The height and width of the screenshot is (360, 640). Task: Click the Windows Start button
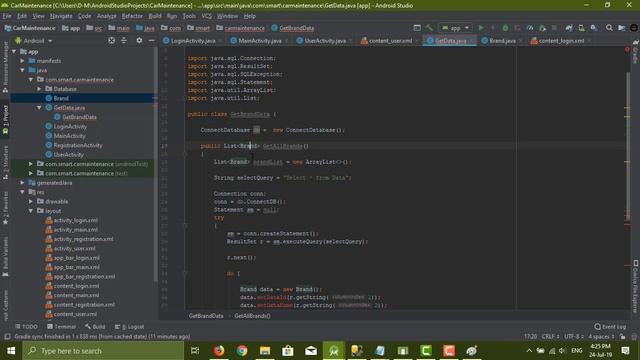[x=11, y=351]
